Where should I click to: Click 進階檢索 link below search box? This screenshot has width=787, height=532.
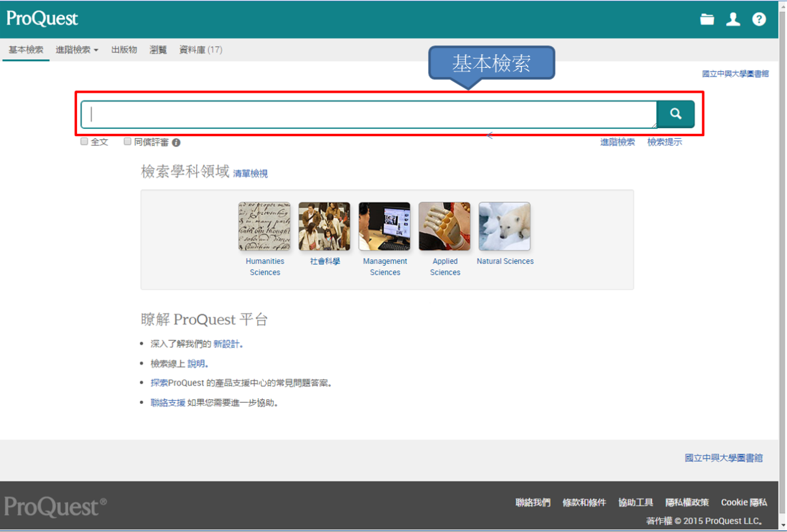[x=618, y=142]
